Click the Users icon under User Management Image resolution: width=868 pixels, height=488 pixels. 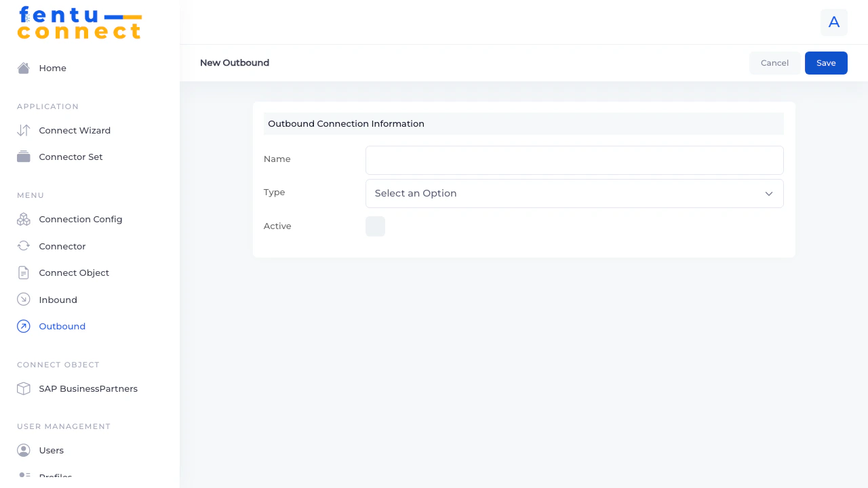click(23, 450)
